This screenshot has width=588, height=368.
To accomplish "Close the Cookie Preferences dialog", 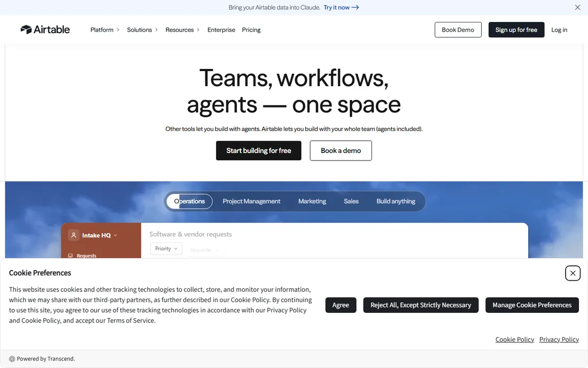I will (572, 273).
